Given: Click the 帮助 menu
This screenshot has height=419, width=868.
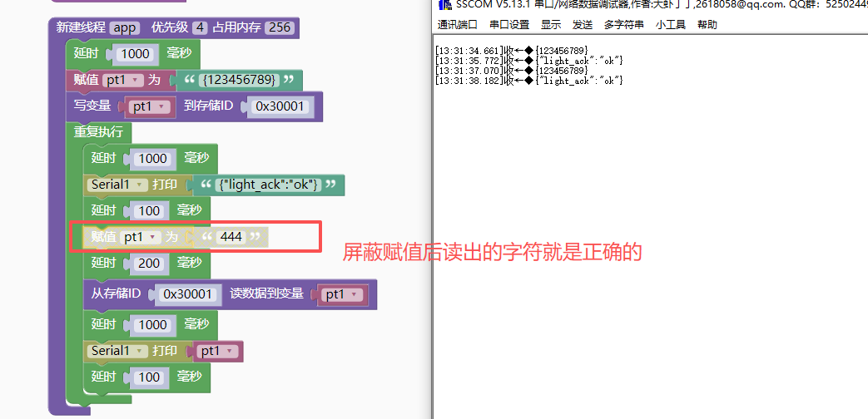Looking at the screenshot, I should point(707,25).
